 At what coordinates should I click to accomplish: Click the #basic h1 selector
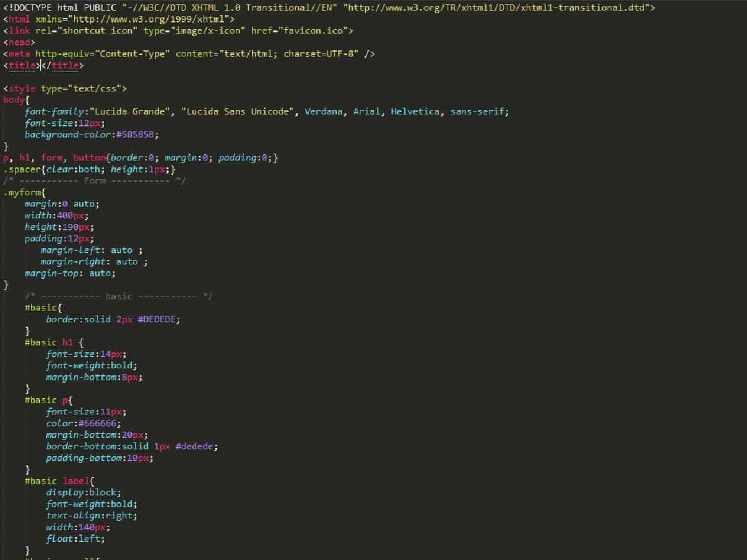[x=49, y=342]
